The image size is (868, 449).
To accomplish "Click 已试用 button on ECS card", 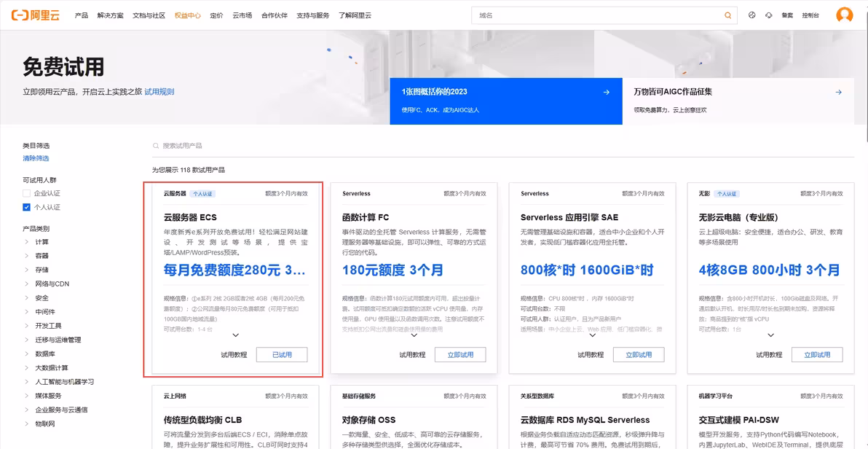I will click(282, 355).
